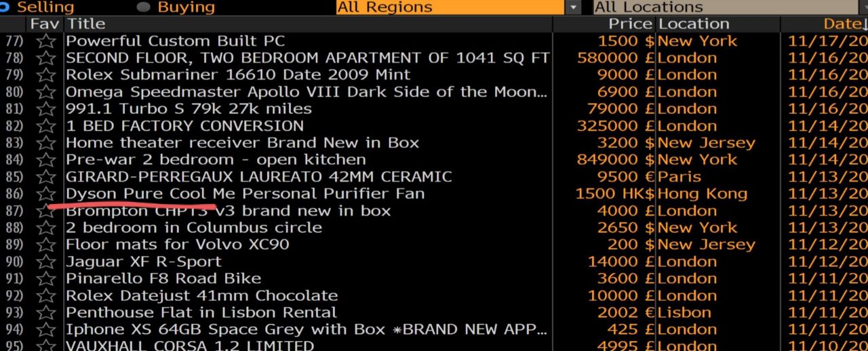This screenshot has height=351, width=868.
Task: Open the Rolex Datejust 41mm Chocolate listing
Action: pos(201,295)
